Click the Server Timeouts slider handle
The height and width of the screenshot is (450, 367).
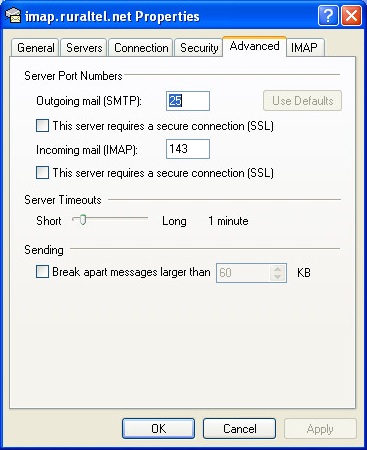pos(83,220)
